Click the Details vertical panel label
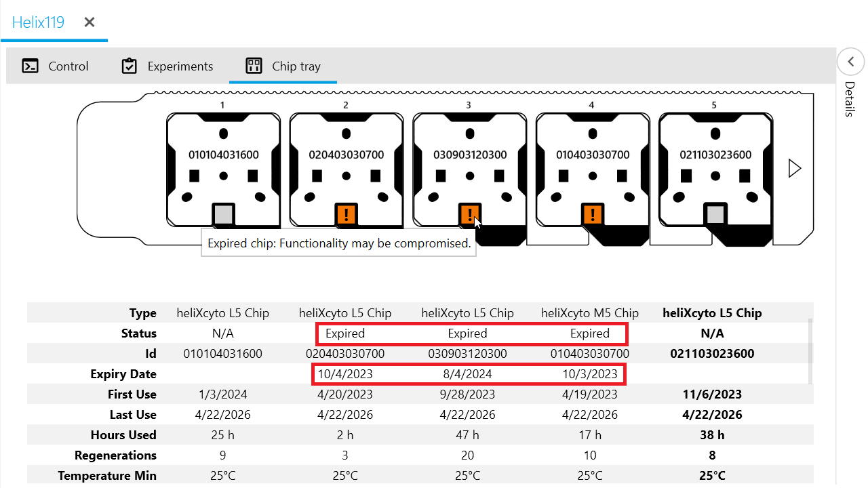 pyautogui.click(x=850, y=99)
